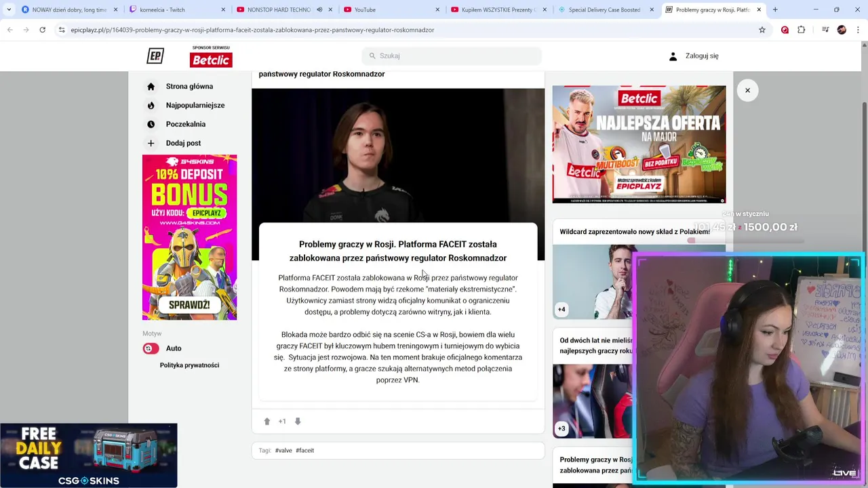Toggle the Auto theme switch
This screenshot has width=868, height=488.
click(x=151, y=348)
